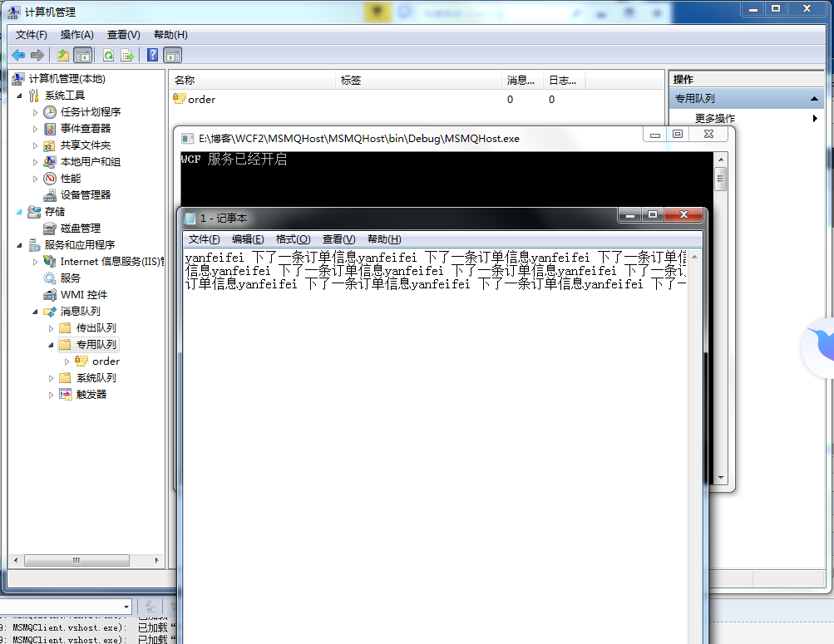The height and width of the screenshot is (644, 834).
Task: Open the dropdown arrow in bottom toolbar
Action: (x=126, y=607)
